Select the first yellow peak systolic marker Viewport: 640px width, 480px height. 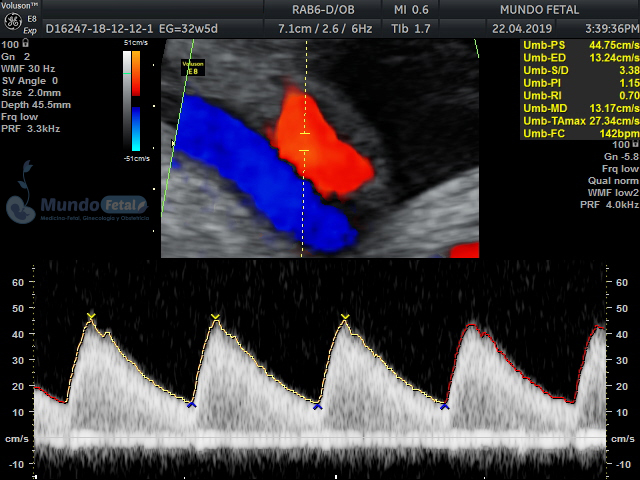pyautogui.click(x=91, y=317)
